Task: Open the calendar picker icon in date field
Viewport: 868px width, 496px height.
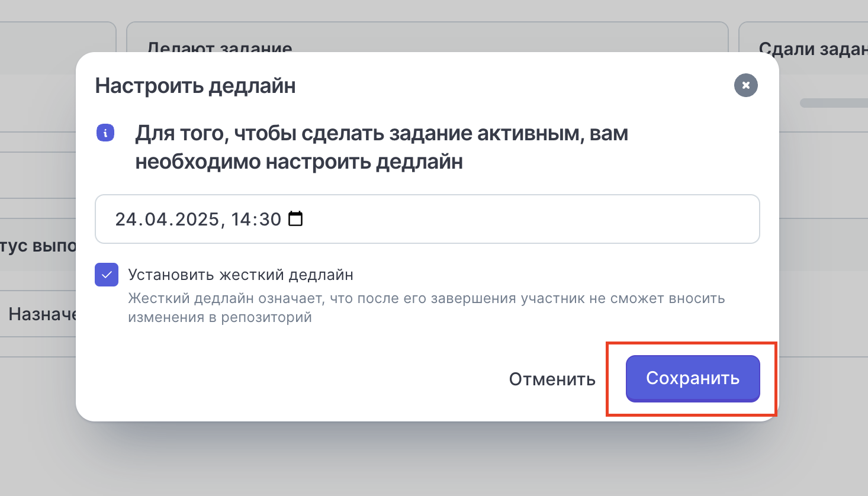Action: tap(295, 219)
